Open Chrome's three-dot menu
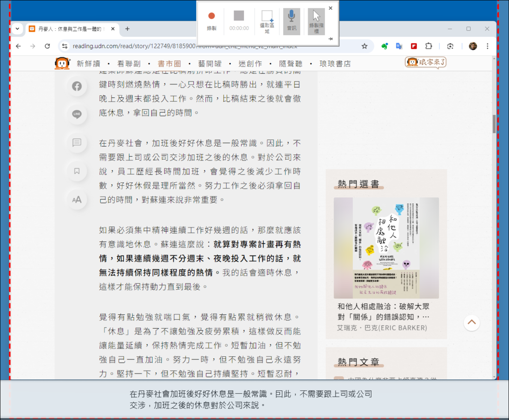Image resolution: width=509 pixels, height=420 pixels. [487, 46]
